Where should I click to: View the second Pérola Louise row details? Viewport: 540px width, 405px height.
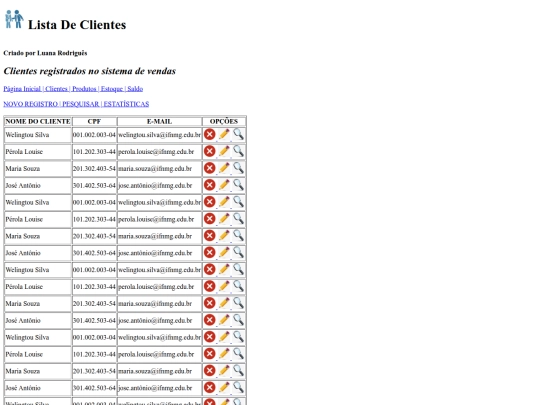238,219
